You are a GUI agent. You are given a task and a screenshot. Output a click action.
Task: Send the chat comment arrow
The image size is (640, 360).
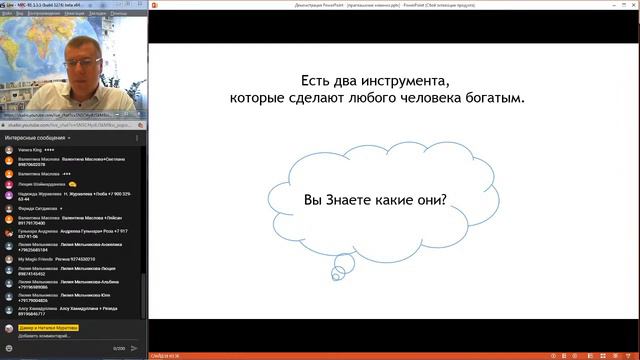pos(134,348)
